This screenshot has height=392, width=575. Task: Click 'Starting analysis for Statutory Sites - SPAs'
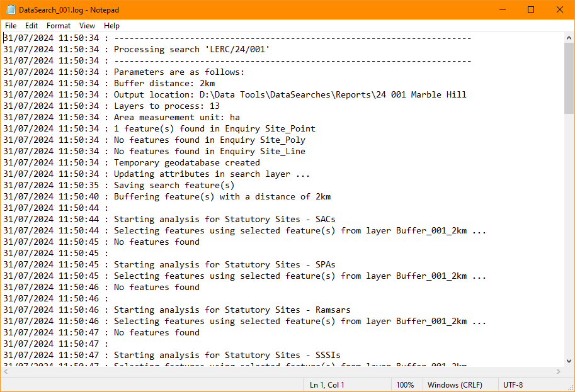(224, 264)
